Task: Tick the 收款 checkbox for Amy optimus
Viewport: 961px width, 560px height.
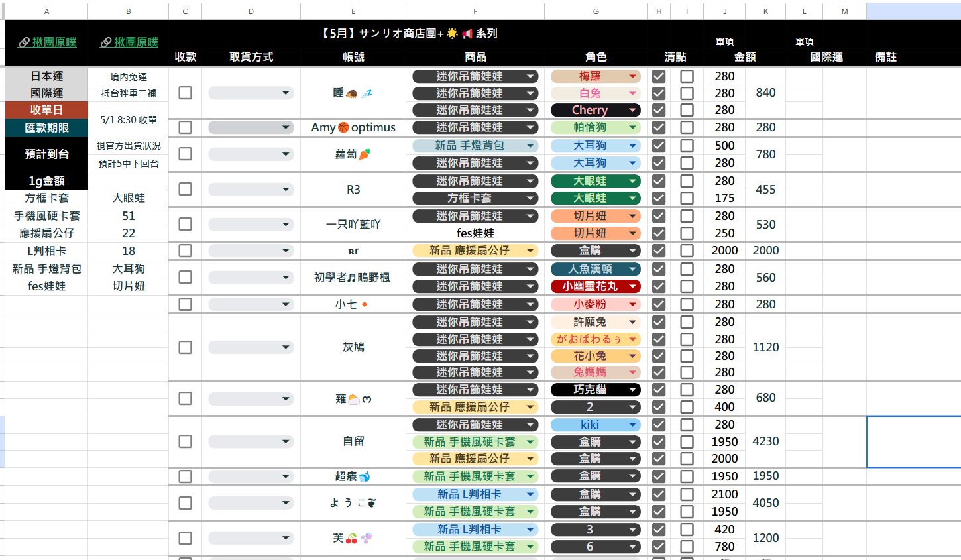Action: (x=186, y=127)
